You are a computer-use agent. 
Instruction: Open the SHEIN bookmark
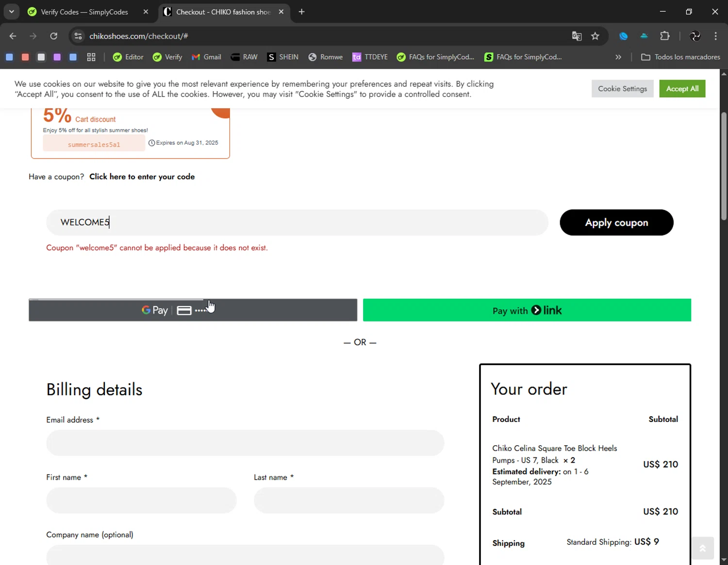tap(282, 57)
